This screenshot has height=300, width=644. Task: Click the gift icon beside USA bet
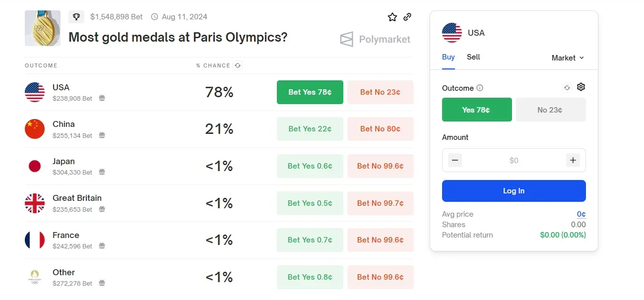tap(102, 98)
